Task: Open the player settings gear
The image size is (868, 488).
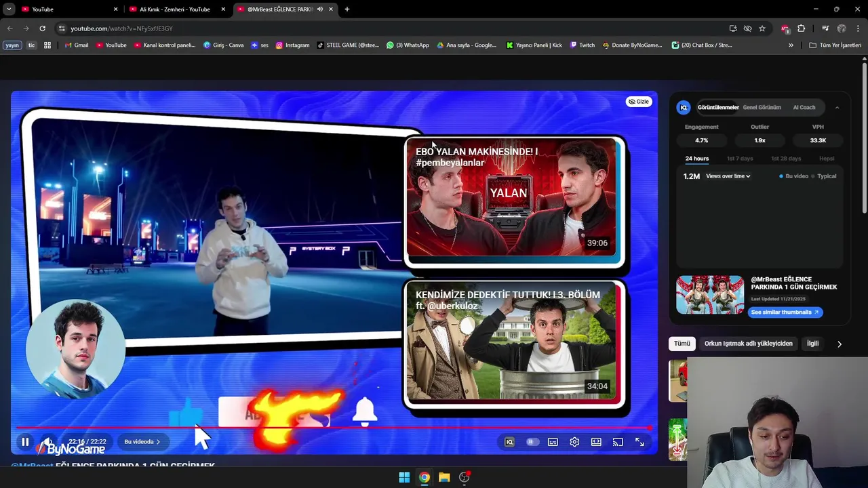Action: tap(574, 442)
